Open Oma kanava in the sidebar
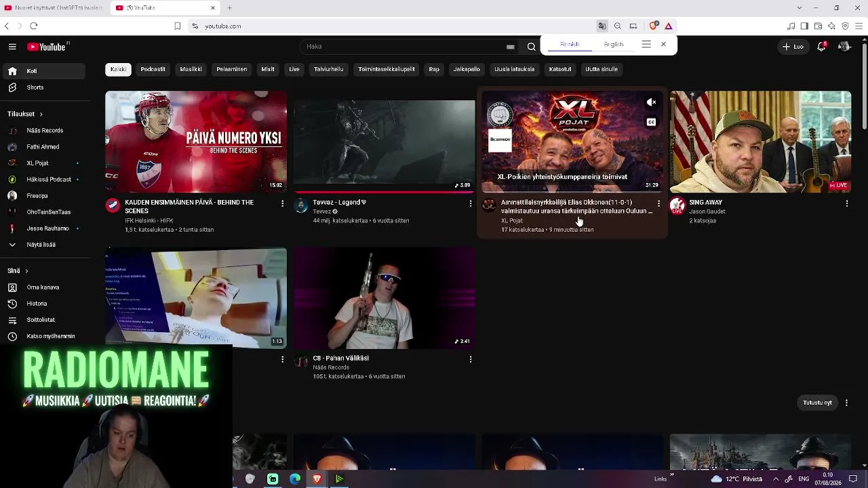The height and width of the screenshot is (488, 868). click(x=43, y=287)
